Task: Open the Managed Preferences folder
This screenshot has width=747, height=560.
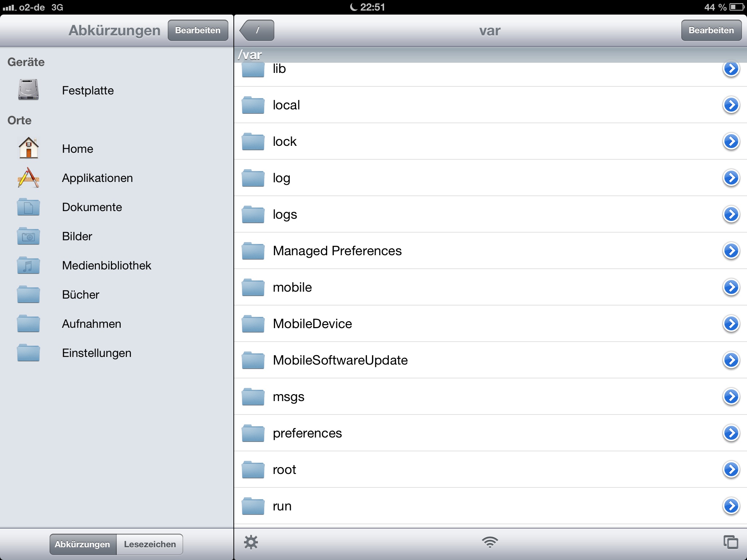Action: pos(337,251)
